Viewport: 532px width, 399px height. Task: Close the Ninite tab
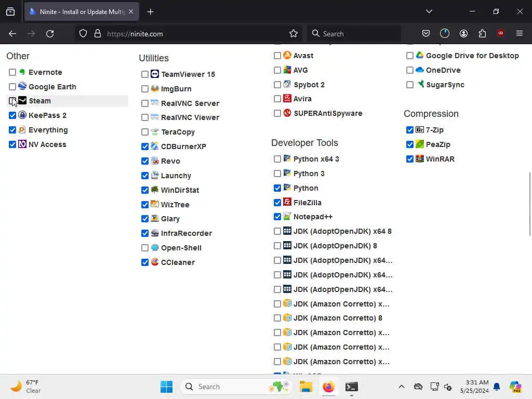tap(131, 11)
